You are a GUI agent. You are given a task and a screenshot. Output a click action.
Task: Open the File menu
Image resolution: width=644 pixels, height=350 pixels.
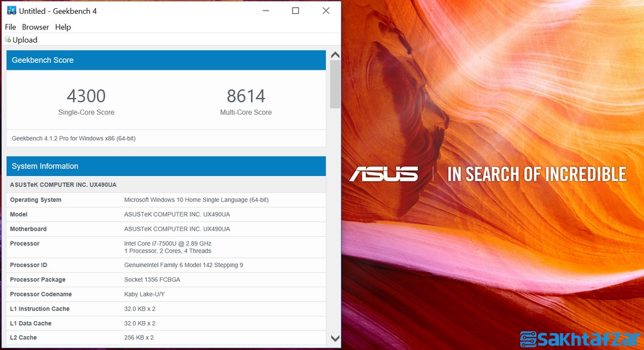point(10,27)
